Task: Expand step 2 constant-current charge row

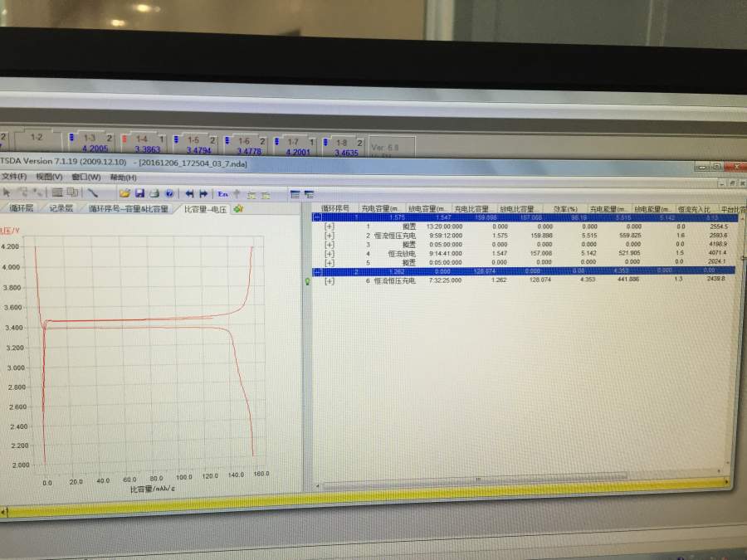Action: (330, 236)
